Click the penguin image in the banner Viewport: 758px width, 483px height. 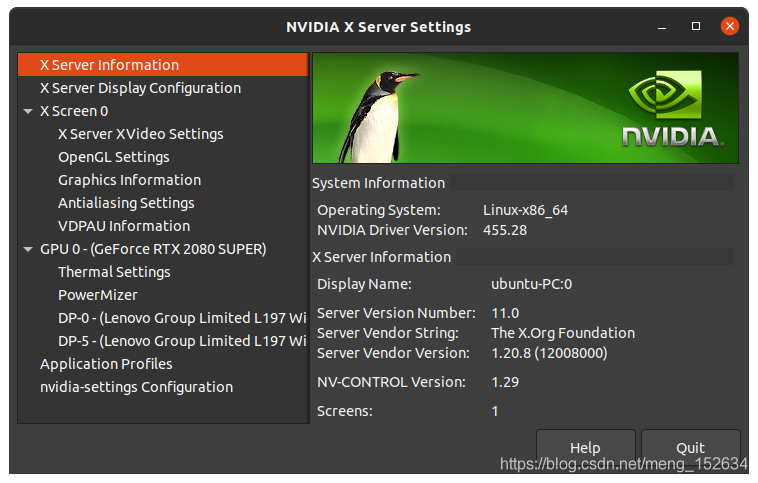(377, 117)
